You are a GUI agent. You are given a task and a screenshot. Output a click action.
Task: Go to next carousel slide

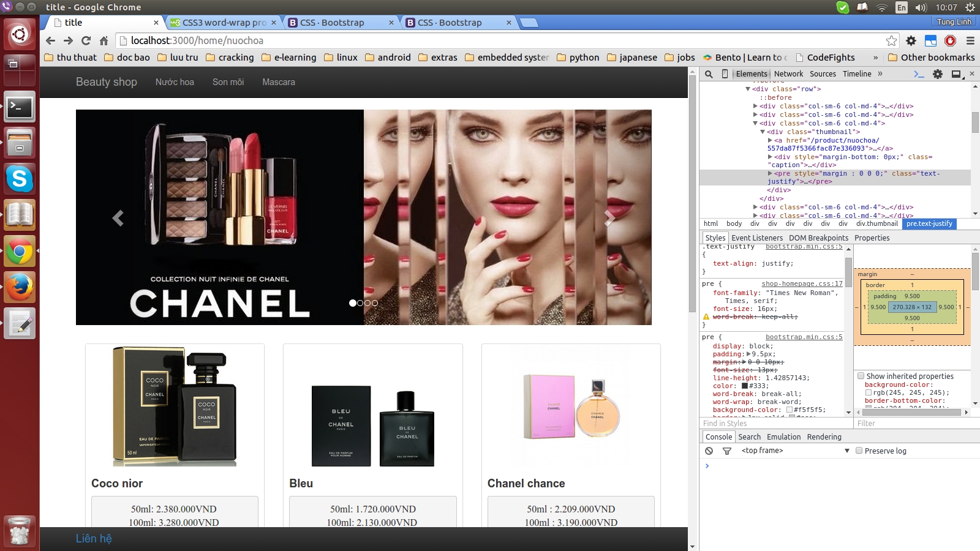[x=609, y=218]
